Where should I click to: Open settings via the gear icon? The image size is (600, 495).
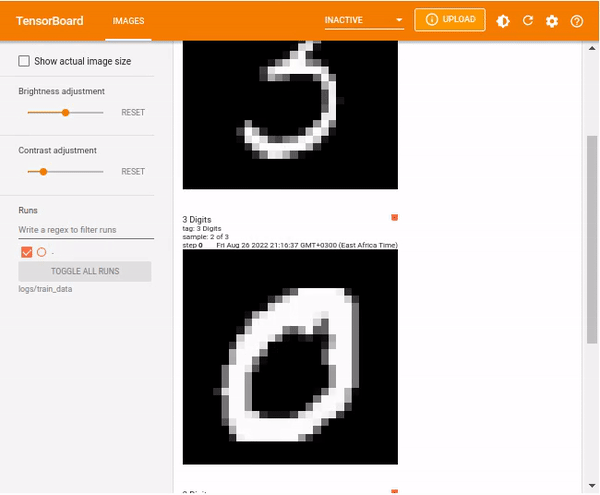[552, 21]
